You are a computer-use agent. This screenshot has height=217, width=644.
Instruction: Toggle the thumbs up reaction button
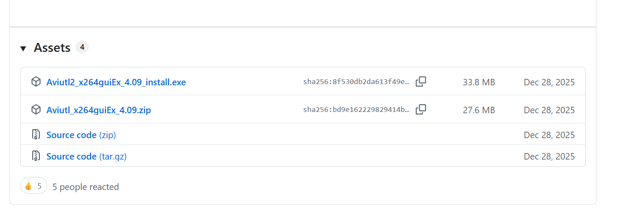coord(33,186)
